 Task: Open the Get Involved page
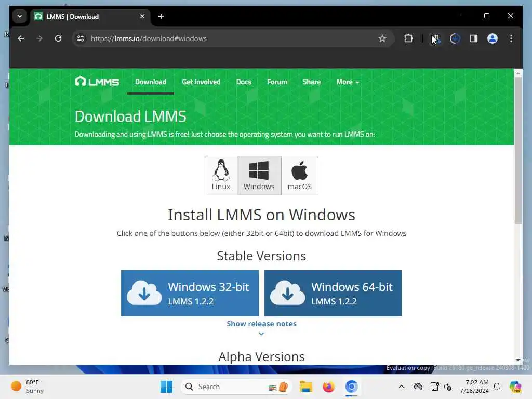pyautogui.click(x=201, y=82)
